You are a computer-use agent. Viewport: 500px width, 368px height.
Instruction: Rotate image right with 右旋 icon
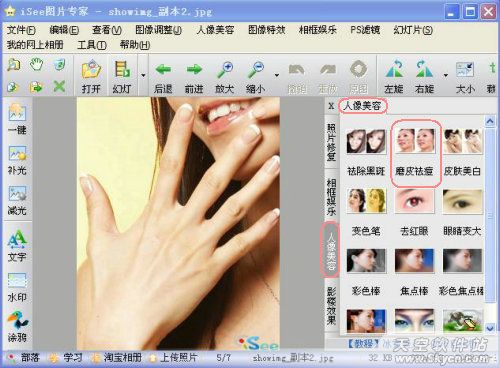pos(424,69)
